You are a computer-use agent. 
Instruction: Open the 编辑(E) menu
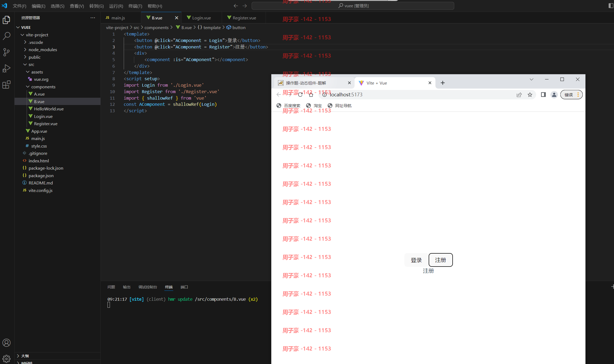pos(39,6)
